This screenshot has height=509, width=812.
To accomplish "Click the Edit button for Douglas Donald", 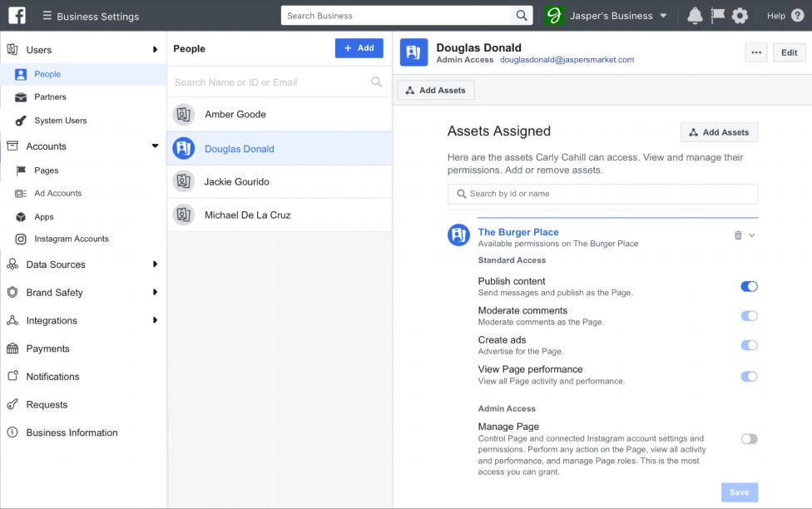I will pyautogui.click(x=790, y=52).
